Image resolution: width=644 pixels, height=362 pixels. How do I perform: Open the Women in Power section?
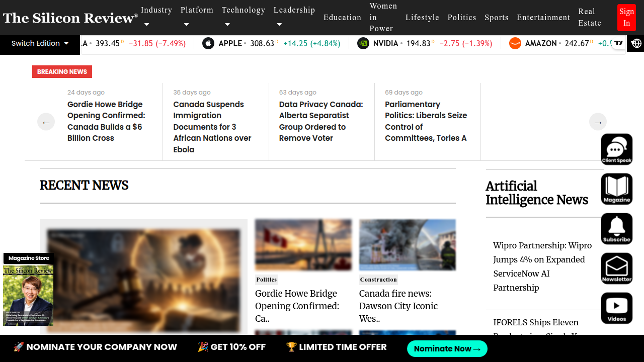pyautogui.click(x=383, y=17)
